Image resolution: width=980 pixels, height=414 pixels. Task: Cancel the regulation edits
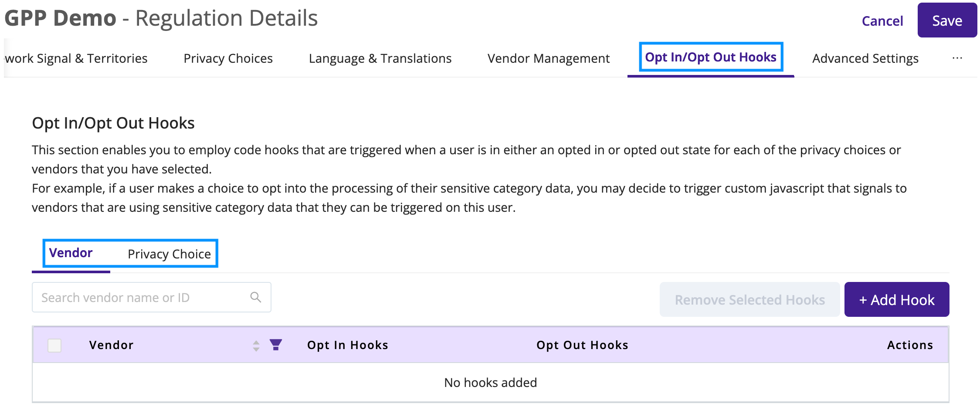point(882,21)
